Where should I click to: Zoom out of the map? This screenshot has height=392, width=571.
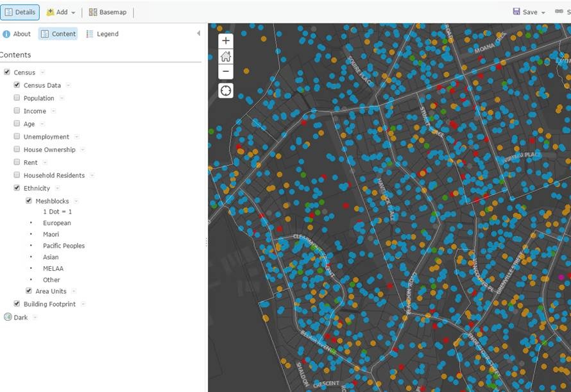[x=225, y=71]
